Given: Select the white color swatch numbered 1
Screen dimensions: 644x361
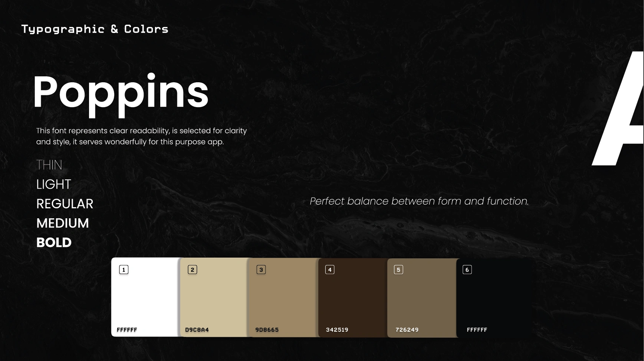Looking at the screenshot, I should click(145, 297).
